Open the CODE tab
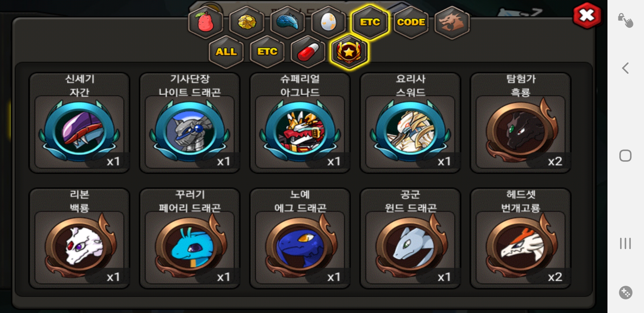This screenshot has height=313, width=644. pos(411,22)
